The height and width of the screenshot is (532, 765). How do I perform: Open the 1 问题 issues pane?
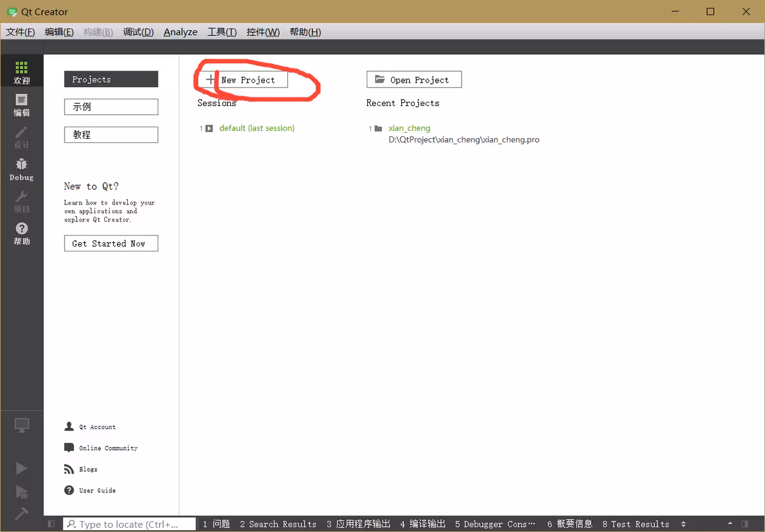tap(216, 524)
